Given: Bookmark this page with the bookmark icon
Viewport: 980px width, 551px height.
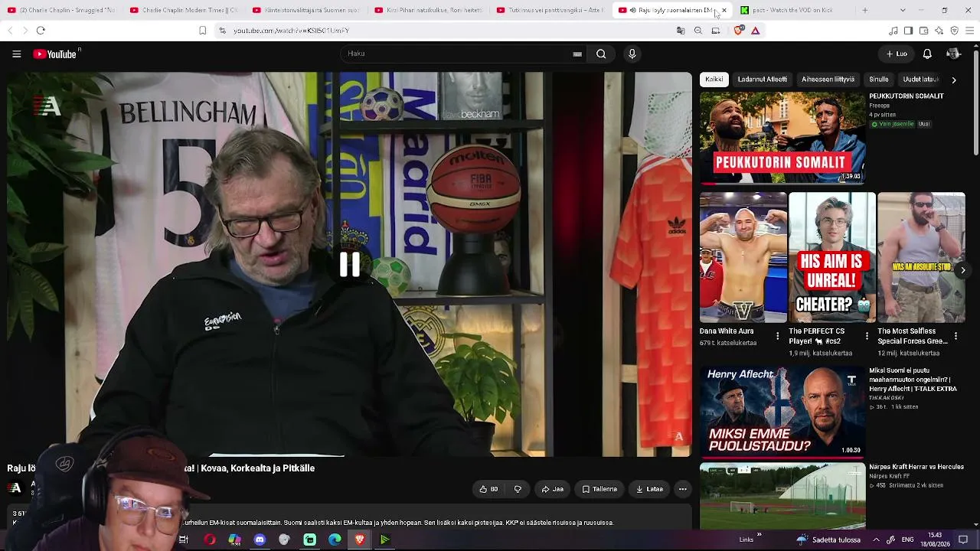Looking at the screenshot, I should 202,31.
